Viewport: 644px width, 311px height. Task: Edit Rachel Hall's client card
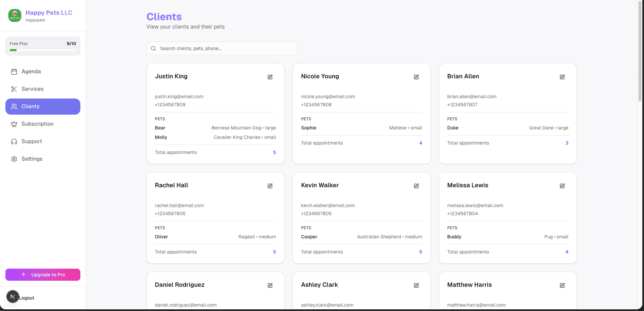pos(270,186)
